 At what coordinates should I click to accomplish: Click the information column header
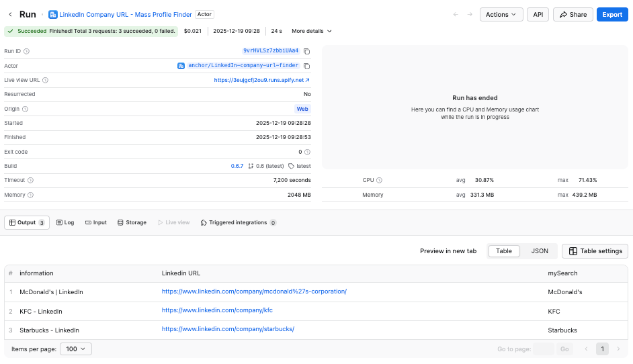(x=36, y=273)
